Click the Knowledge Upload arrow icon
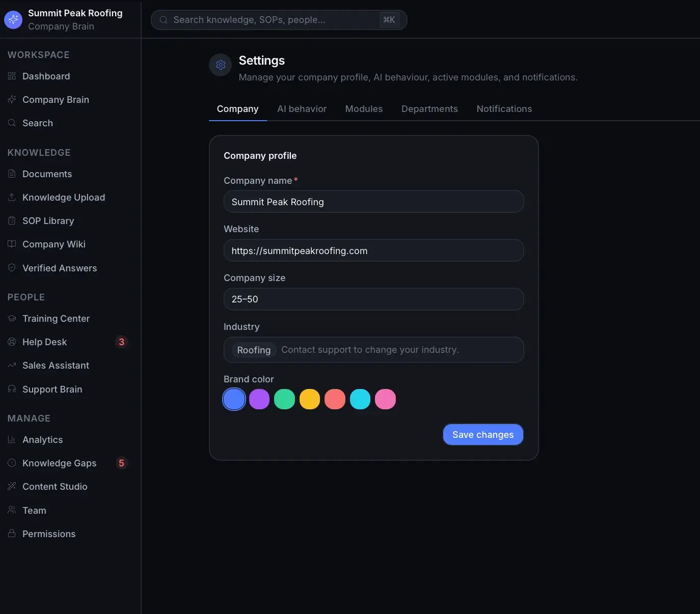Viewport: 700px width, 614px height. (12, 197)
